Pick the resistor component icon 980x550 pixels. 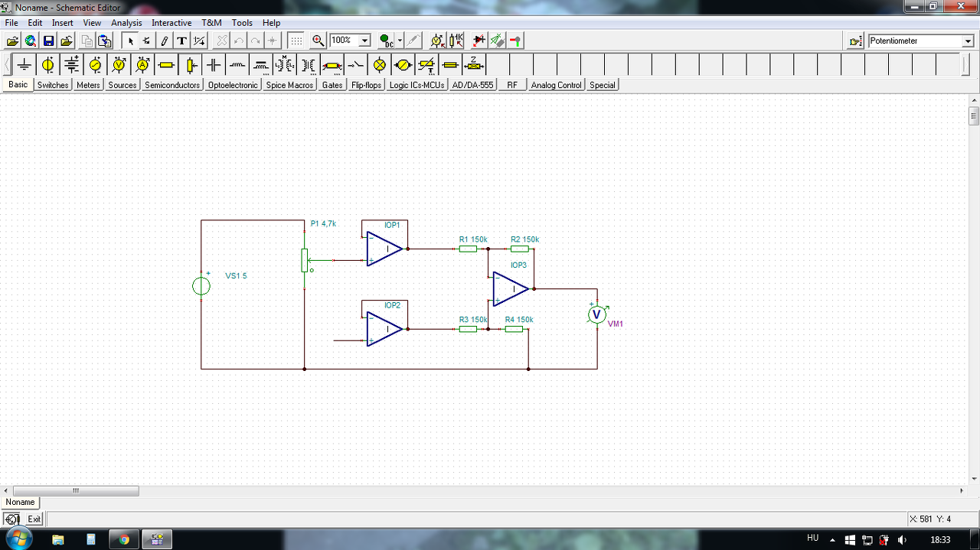click(166, 64)
